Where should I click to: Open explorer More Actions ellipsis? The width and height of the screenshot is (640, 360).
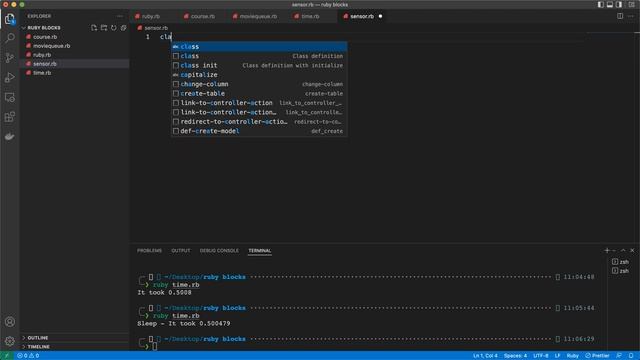point(120,16)
